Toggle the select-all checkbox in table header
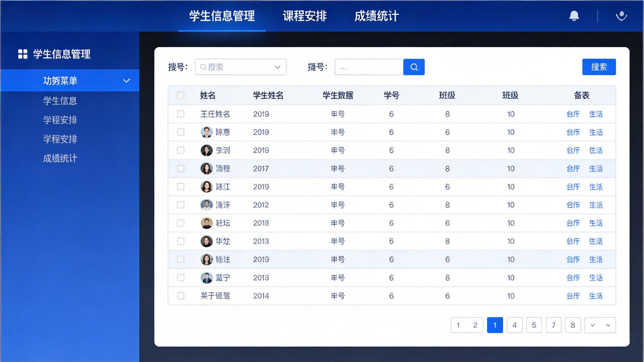 (180, 95)
